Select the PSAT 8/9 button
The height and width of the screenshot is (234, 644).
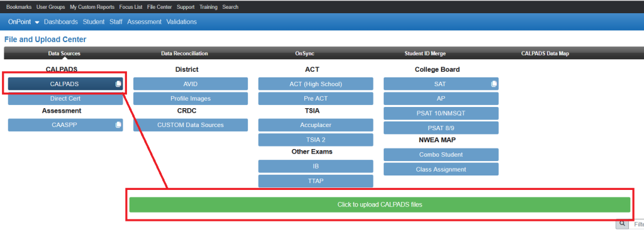pos(441,128)
